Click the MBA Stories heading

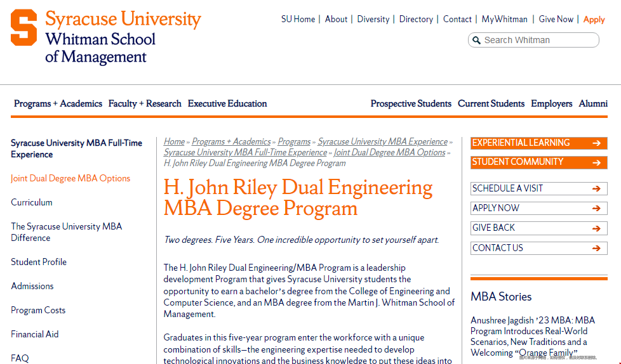point(501,297)
